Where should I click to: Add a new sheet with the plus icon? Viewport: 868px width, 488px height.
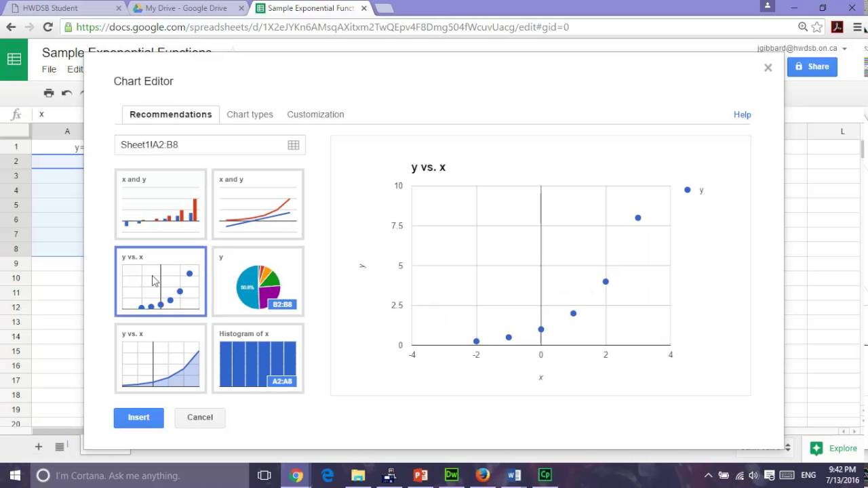pyautogui.click(x=39, y=447)
